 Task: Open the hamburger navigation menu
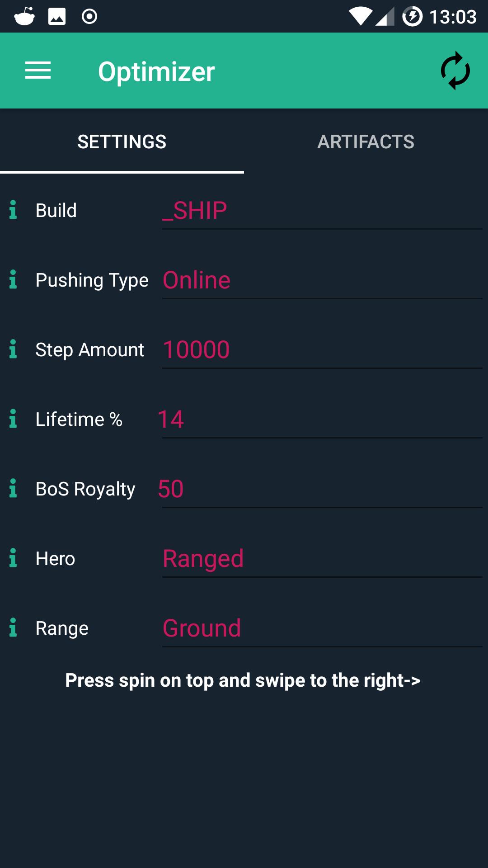point(38,71)
